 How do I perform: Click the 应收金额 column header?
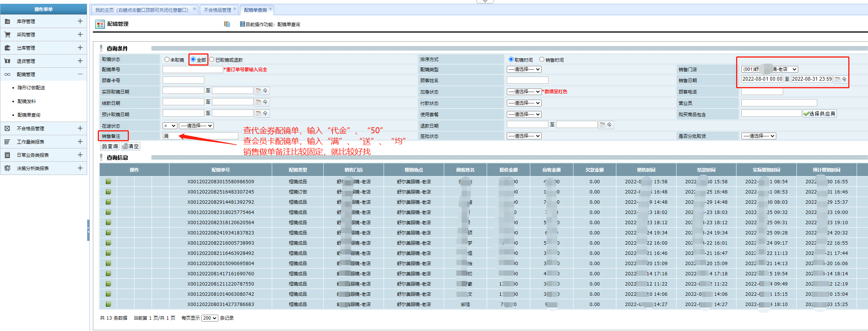(x=552, y=170)
